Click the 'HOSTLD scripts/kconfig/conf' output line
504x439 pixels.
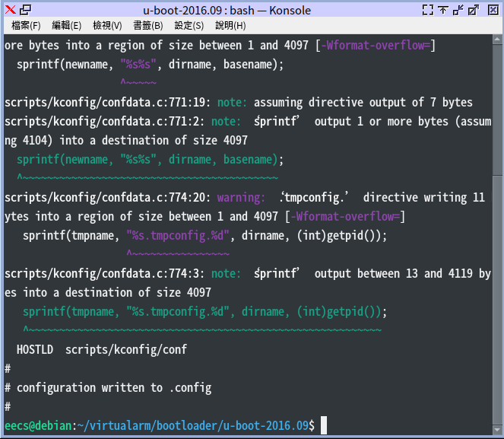coord(102,349)
